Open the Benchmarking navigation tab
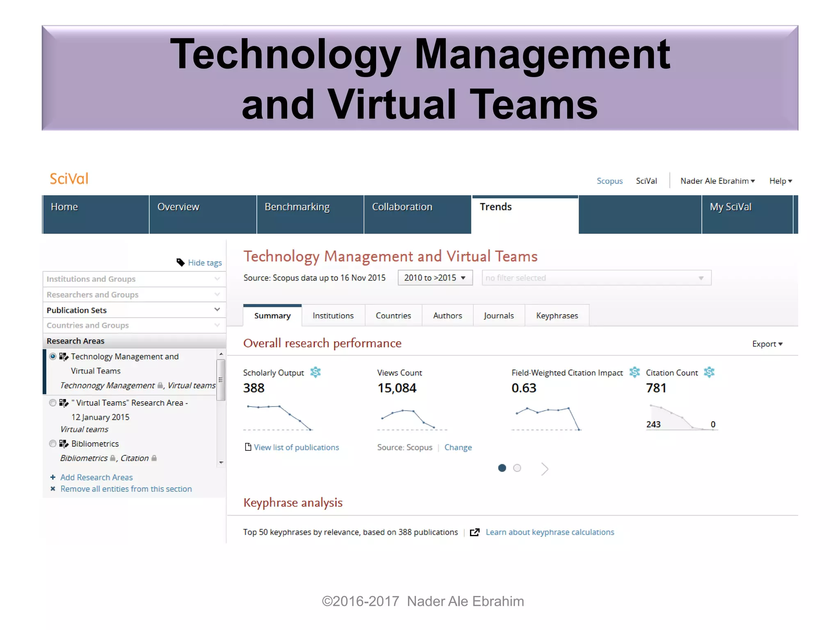The height and width of the screenshot is (630, 840). coord(310,215)
